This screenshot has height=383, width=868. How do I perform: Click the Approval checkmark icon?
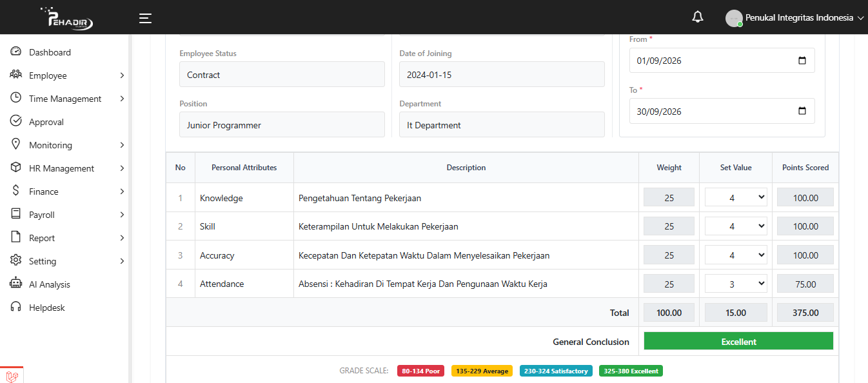[x=16, y=121]
